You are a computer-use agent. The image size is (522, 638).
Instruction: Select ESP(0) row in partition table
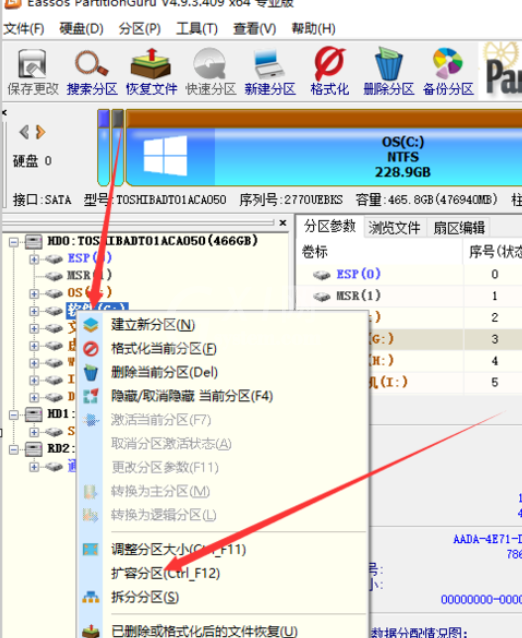tap(410, 274)
